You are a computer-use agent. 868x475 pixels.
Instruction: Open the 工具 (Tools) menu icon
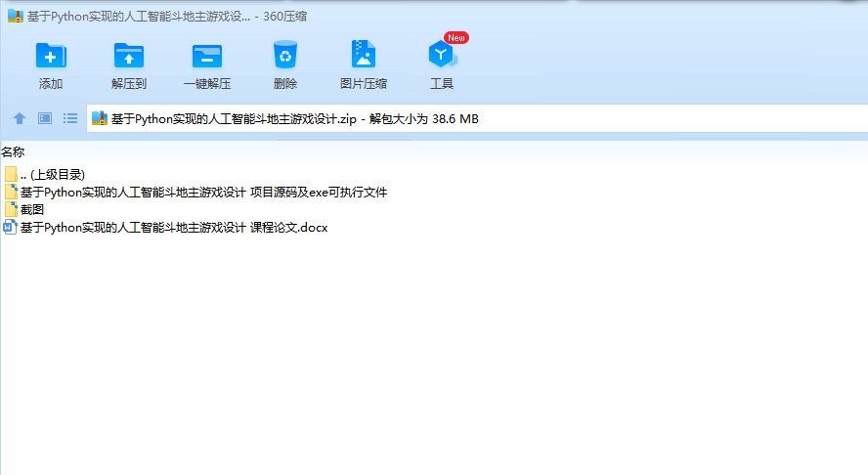442,55
